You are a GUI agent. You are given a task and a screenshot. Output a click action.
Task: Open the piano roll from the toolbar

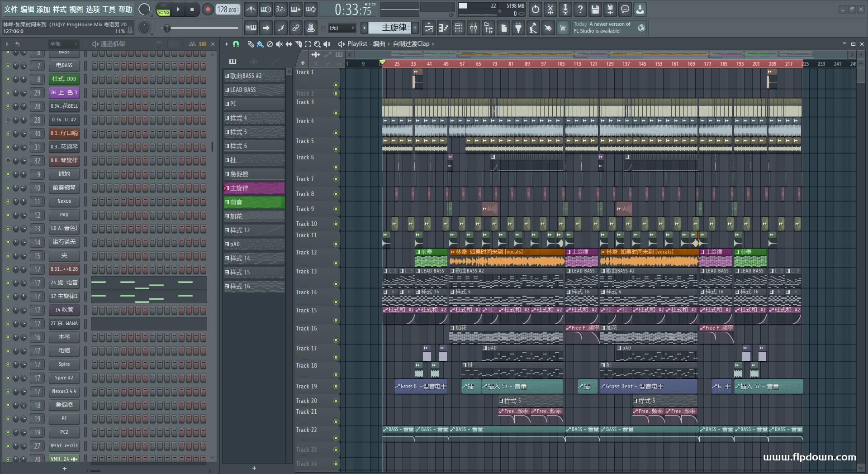[x=443, y=28]
